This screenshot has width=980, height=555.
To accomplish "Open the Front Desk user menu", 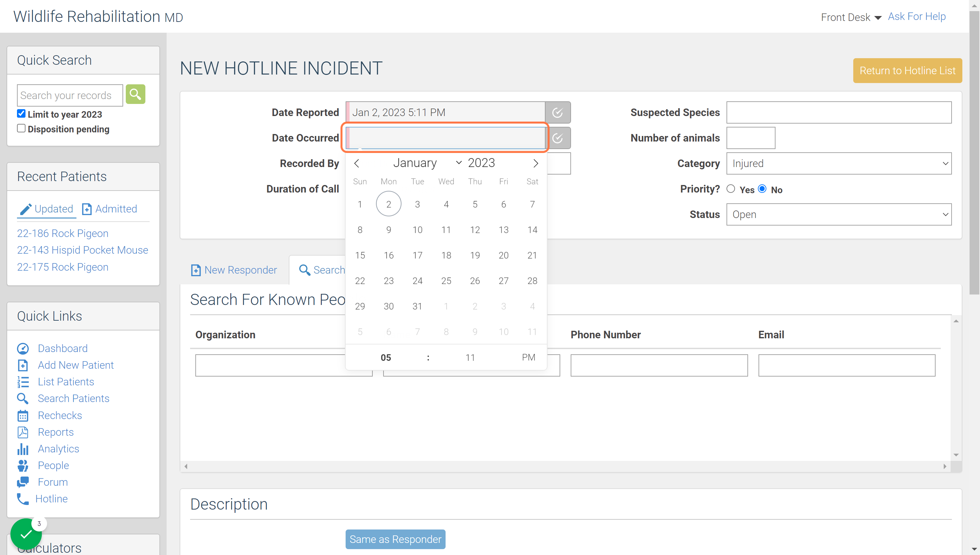I will [x=851, y=17].
